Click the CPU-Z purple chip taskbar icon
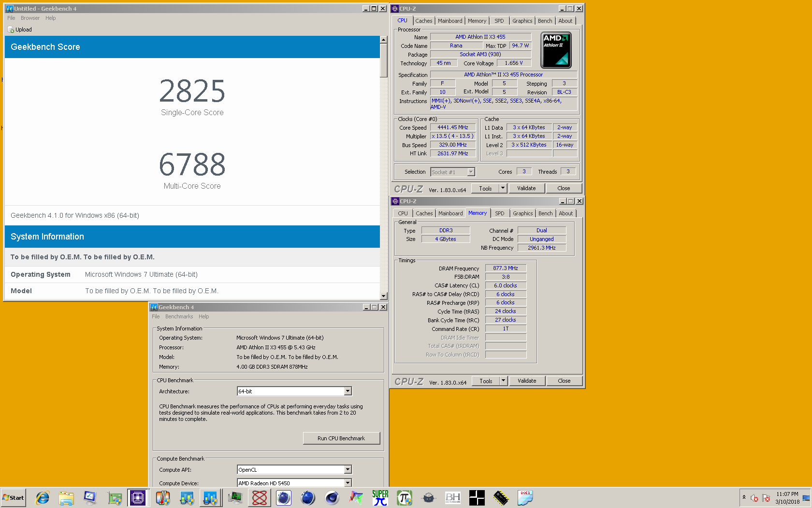Viewport: 812px width, 508px height. point(138,498)
